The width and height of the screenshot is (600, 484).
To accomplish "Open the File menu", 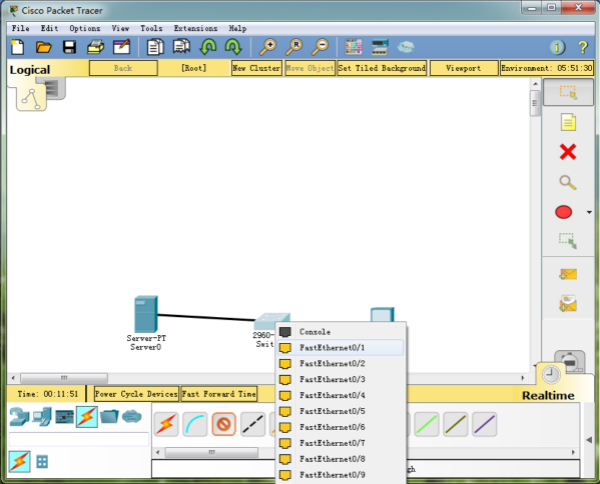I will tap(21, 28).
